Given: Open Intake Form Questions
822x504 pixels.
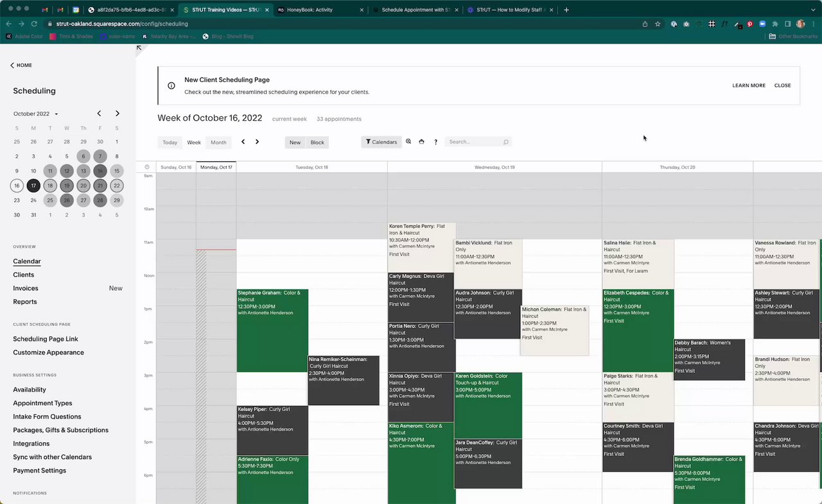Looking at the screenshot, I should tap(47, 417).
